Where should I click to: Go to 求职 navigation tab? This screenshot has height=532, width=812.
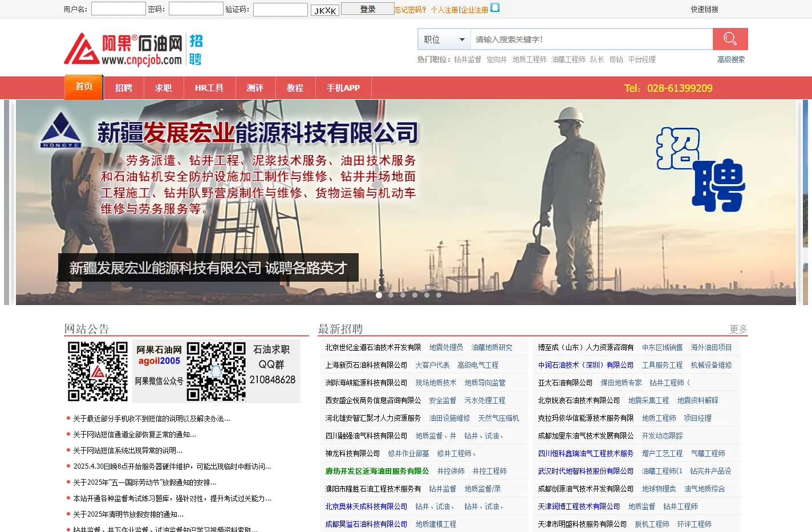(x=163, y=88)
